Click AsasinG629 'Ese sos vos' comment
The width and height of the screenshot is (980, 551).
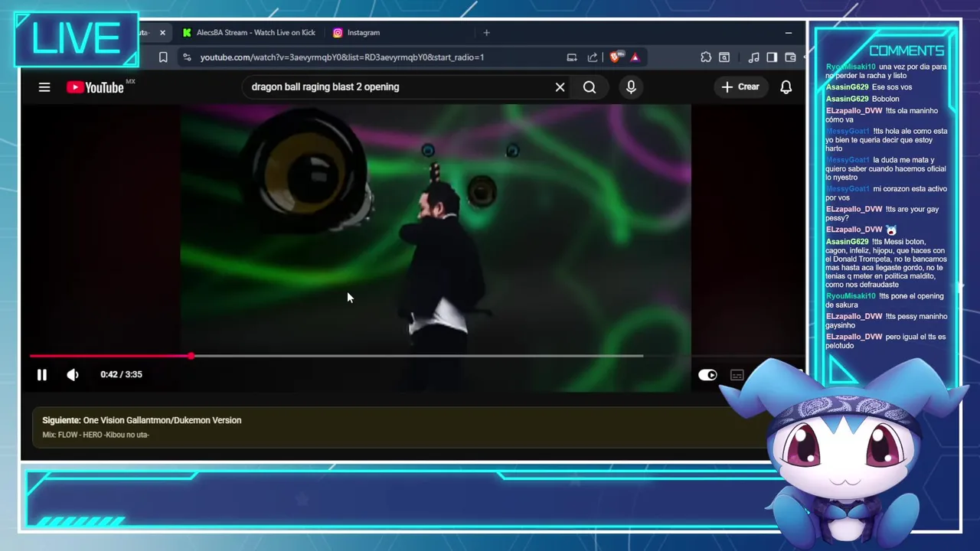[x=868, y=87]
